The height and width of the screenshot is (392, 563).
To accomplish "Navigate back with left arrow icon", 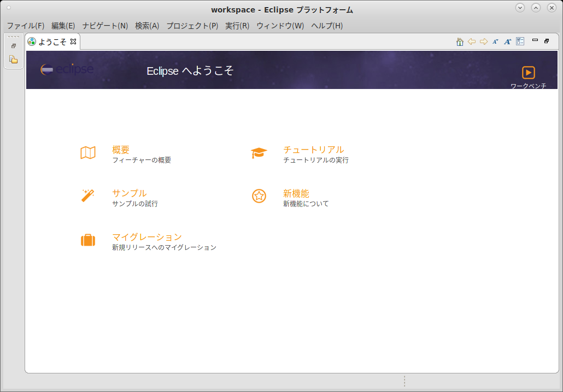I will point(472,41).
